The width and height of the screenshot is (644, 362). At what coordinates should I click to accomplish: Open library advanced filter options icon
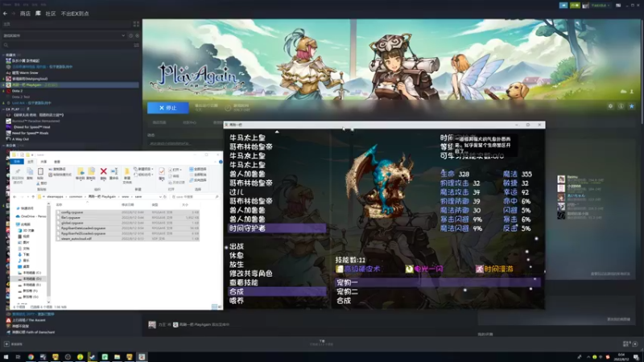(x=136, y=45)
